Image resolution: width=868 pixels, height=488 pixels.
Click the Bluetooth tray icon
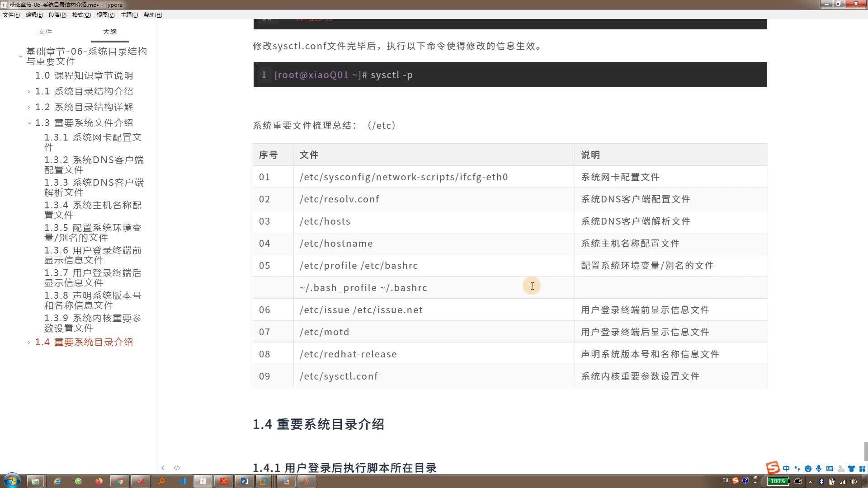coord(821,481)
